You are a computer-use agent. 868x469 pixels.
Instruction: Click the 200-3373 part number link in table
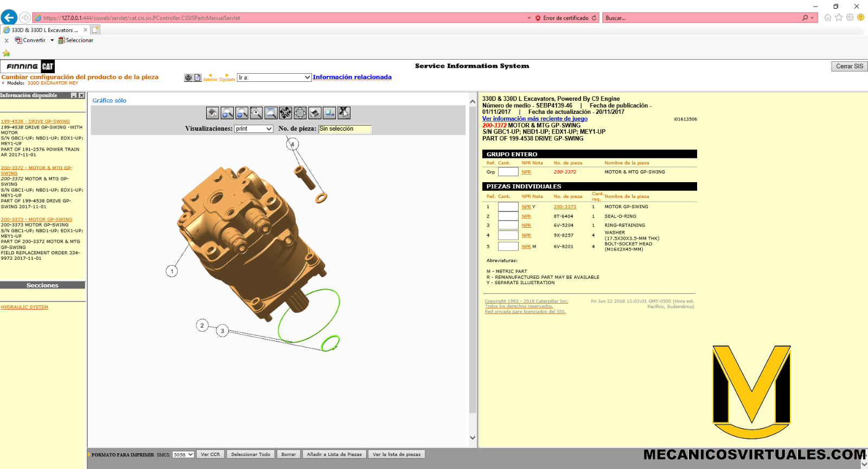565,207
